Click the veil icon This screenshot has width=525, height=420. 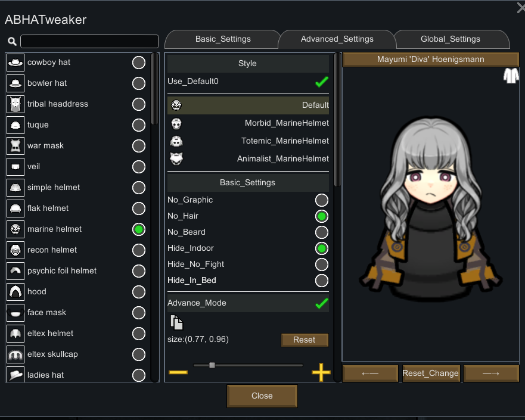coord(15,167)
